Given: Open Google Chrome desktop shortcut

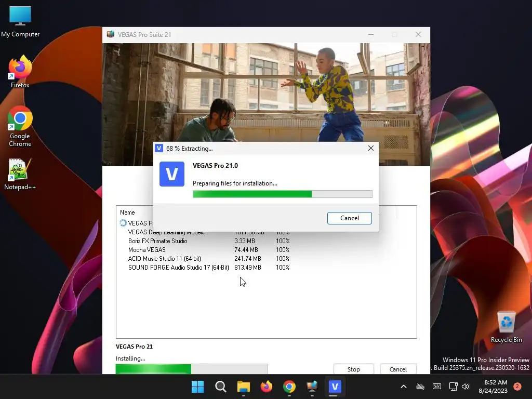Looking at the screenshot, I should pos(20,126).
